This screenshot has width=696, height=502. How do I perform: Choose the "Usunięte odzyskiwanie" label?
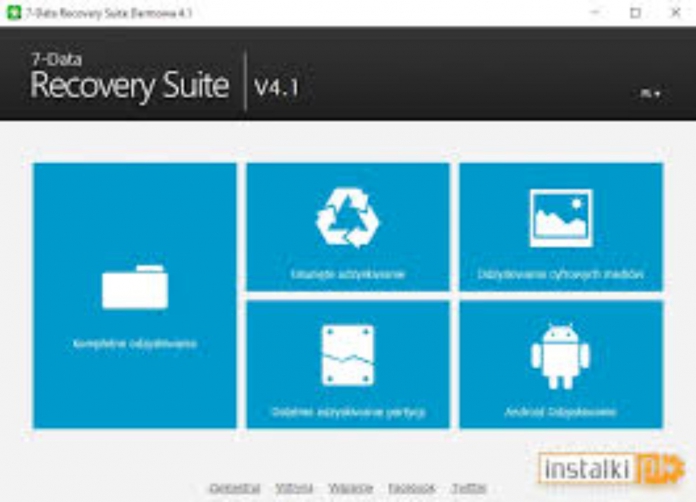pyautogui.click(x=347, y=273)
